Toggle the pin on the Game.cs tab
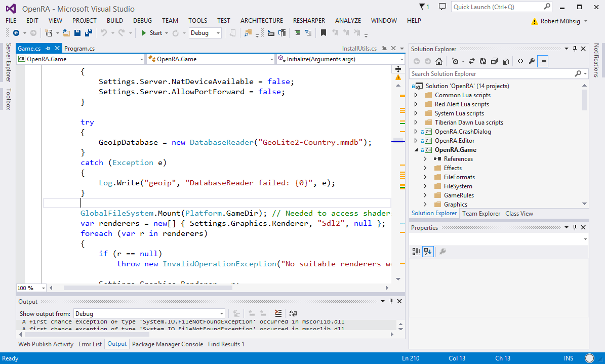Image resolution: width=605 pixels, height=364 pixels. (48, 48)
